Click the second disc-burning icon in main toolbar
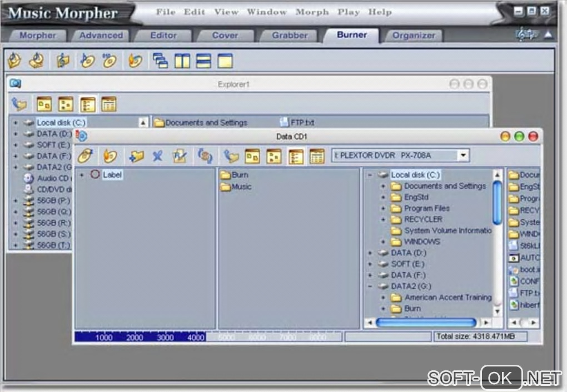The height and width of the screenshot is (392, 567). (x=37, y=61)
